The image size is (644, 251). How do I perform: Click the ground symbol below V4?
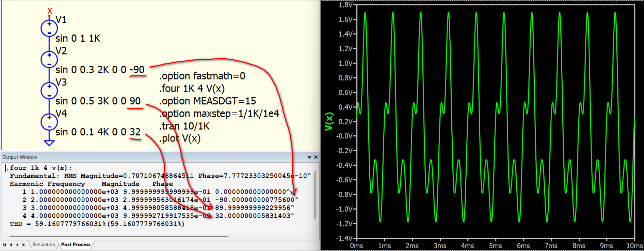pos(49,143)
